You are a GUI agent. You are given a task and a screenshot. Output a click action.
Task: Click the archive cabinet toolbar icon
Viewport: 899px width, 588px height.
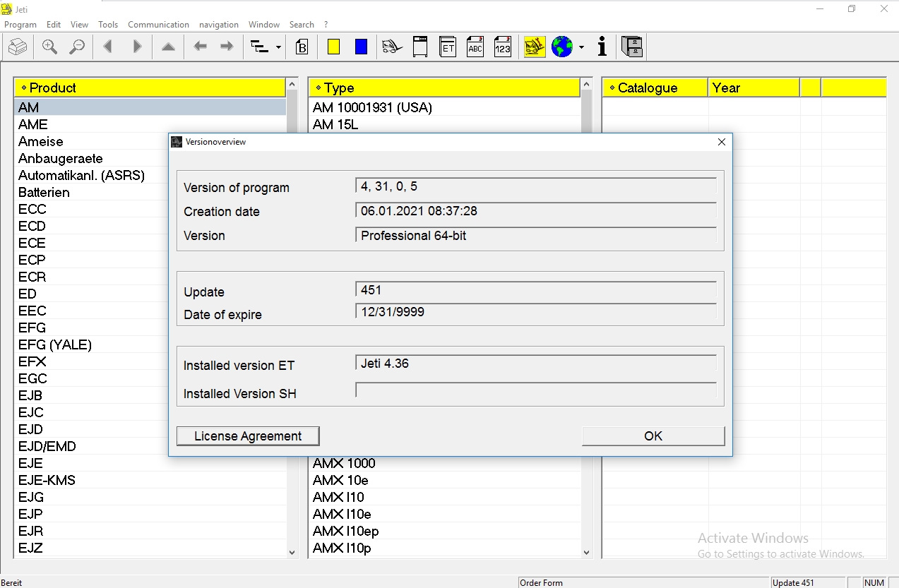click(x=631, y=47)
